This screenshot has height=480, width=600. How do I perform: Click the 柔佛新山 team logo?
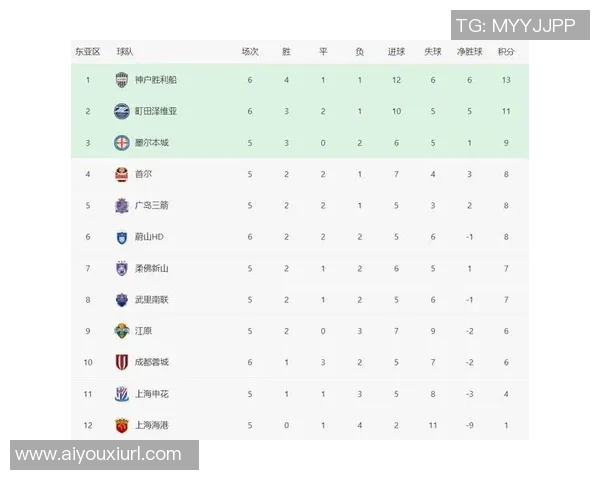[121, 268]
